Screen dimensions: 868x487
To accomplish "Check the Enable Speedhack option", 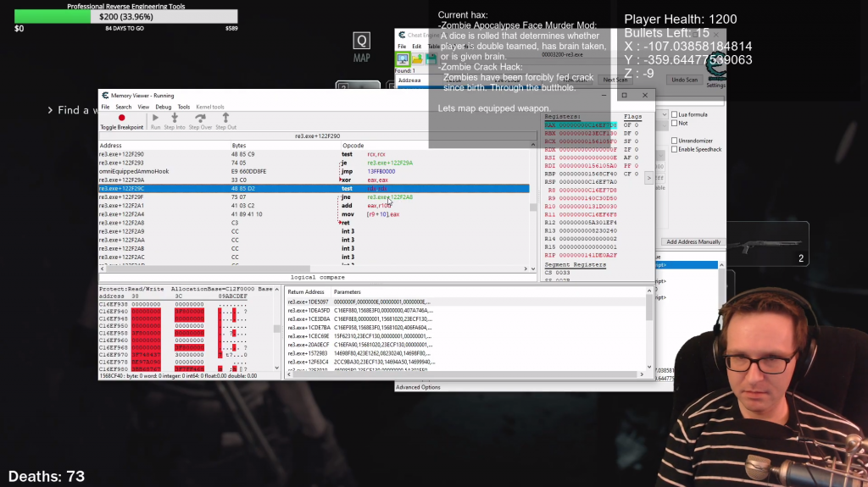I will (675, 149).
